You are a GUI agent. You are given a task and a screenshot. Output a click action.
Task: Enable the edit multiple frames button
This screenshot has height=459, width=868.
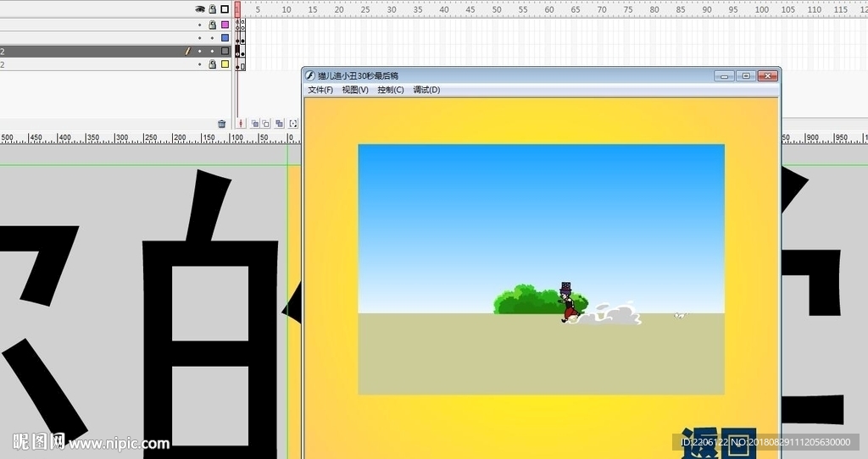(x=280, y=124)
